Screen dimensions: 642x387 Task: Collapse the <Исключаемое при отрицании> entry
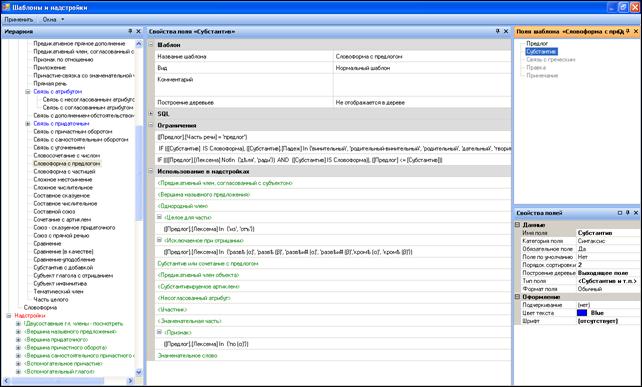[160, 240]
